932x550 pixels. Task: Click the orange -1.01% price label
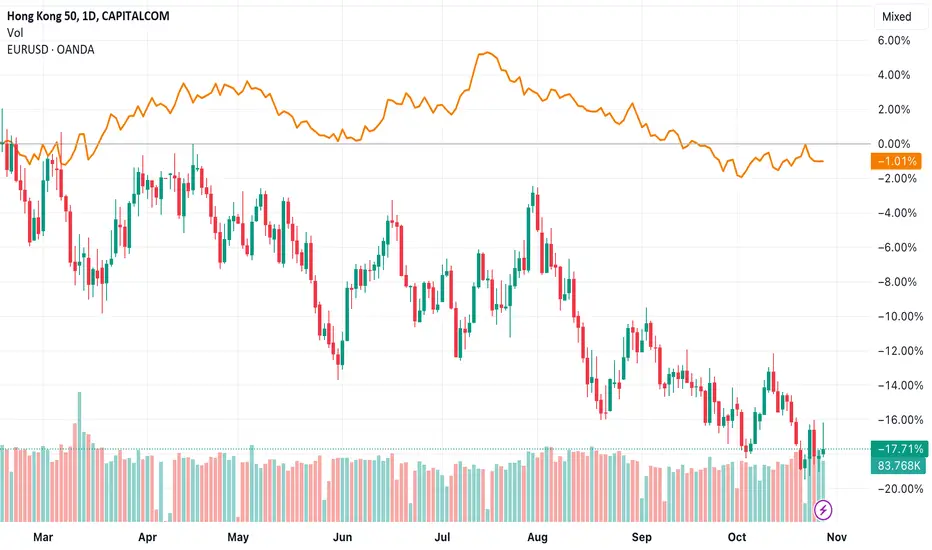click(x=896, y=161)
